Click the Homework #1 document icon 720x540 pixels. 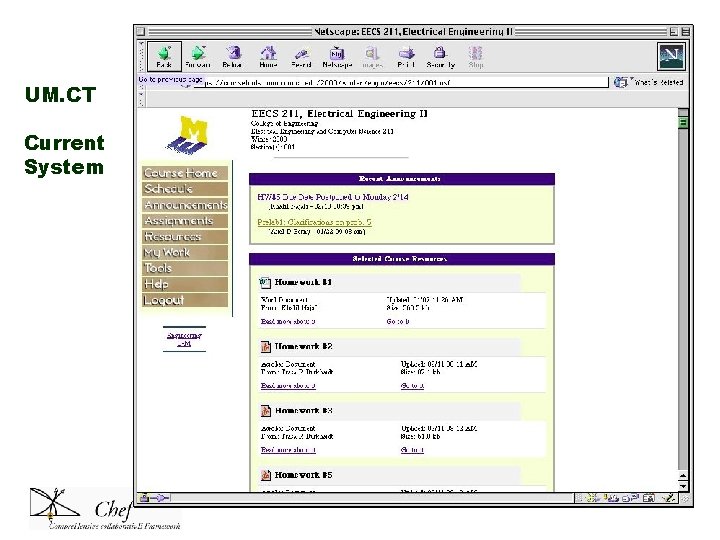(x=265, y=282)
